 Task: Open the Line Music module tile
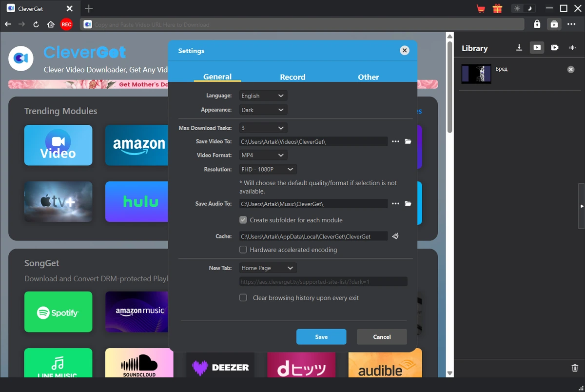[58, 362]
